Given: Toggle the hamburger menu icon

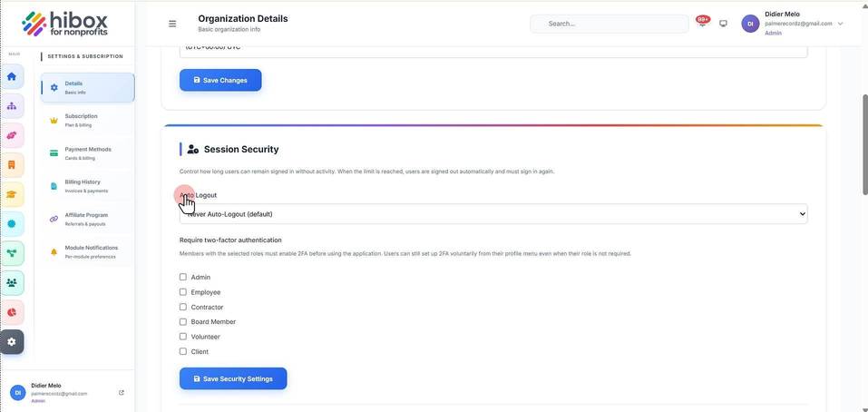Looking at the screenshot, I should (x=172, y=24).
